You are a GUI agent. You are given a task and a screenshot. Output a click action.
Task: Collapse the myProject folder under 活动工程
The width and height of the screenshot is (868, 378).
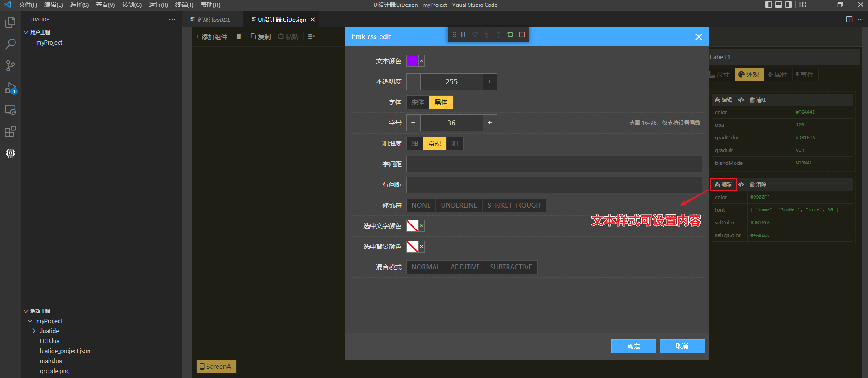click(30, 321)
